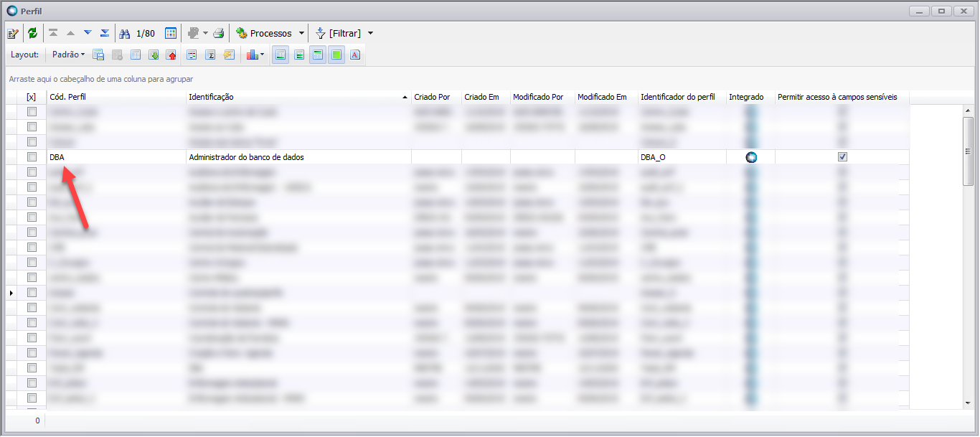
Task: Maximize the Perfil window
Action: pos(941,11)
